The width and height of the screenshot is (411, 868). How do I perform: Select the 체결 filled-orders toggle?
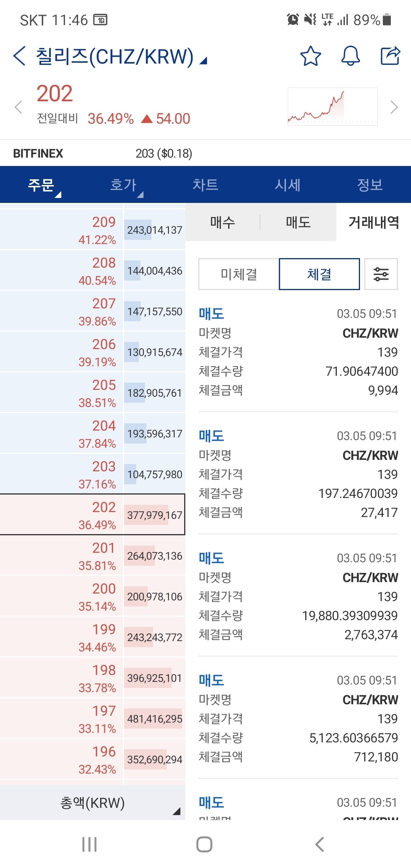tap(319, 274)
